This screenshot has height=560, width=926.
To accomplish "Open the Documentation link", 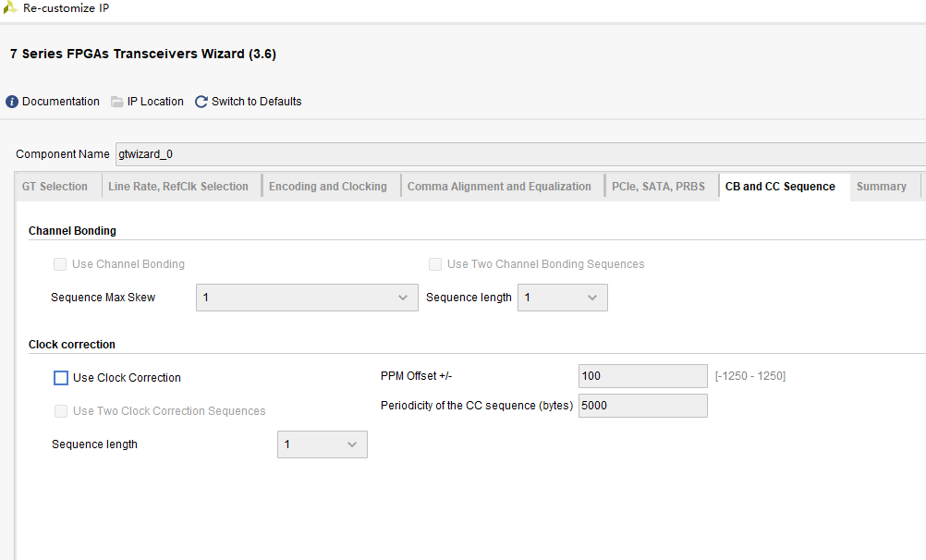I will (61, 102).
